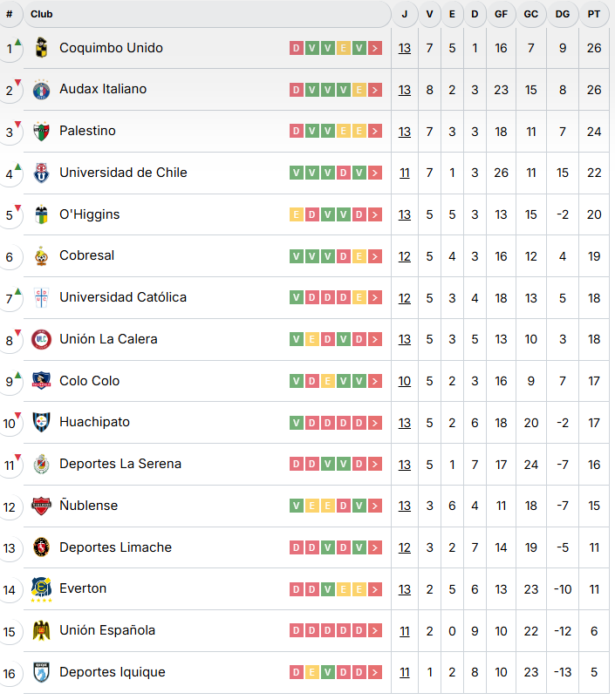This screenshot has width=615, height=700.
Task: Select the Colo Colo team badge
Action: (41, 381)
